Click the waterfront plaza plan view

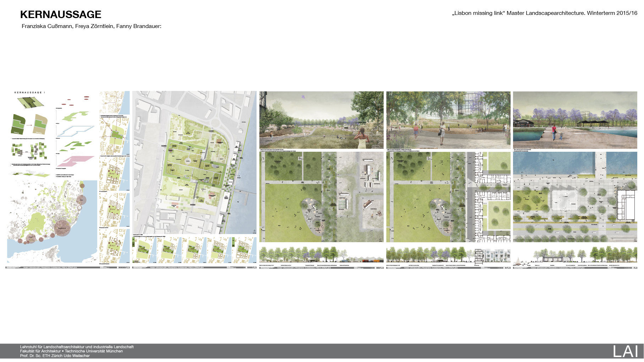coord(575,197)
